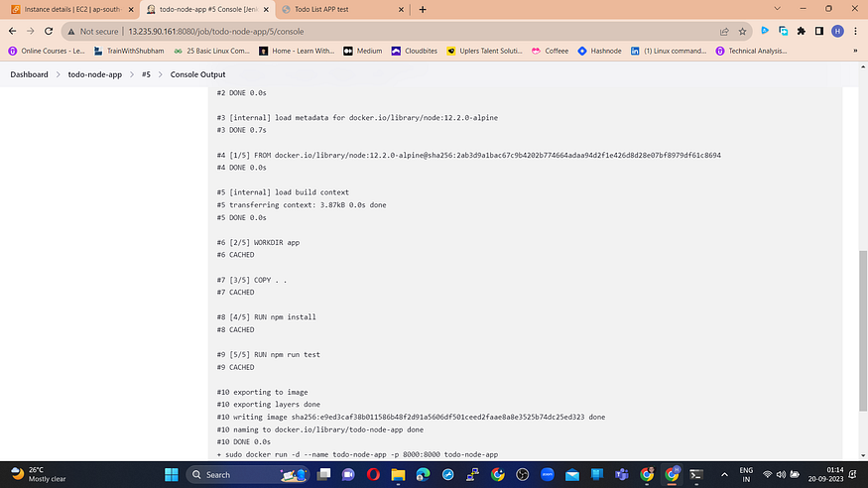Click the browser forward arrow
868x488 pixels.
pos(31,32)
